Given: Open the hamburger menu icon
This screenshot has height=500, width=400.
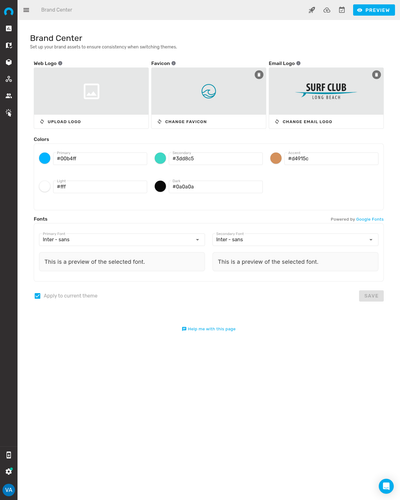Looking at the screenshot, I should point(26,10).
